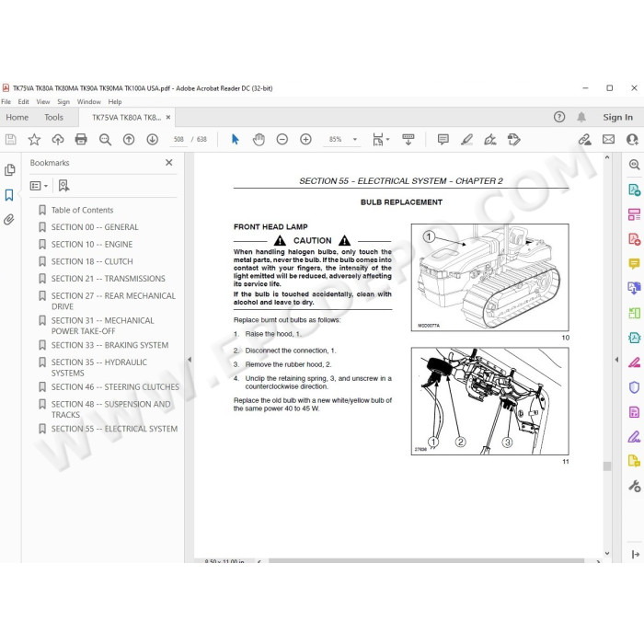Screen dimensions: 644x644
Task: Switch to the Tools tab
Action: click(53, 118)
